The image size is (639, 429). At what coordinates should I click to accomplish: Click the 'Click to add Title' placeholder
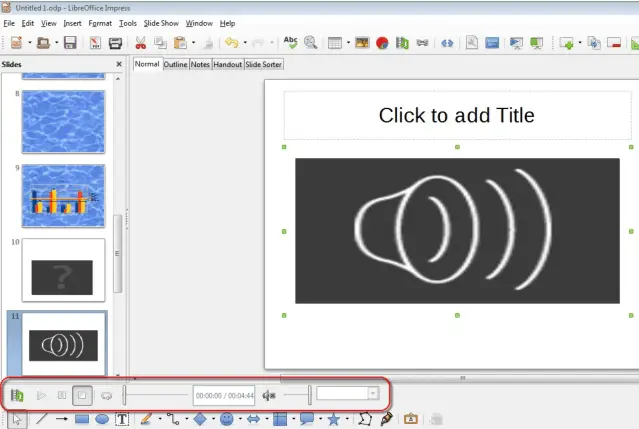pyautogui.click(x=457, y=115)
